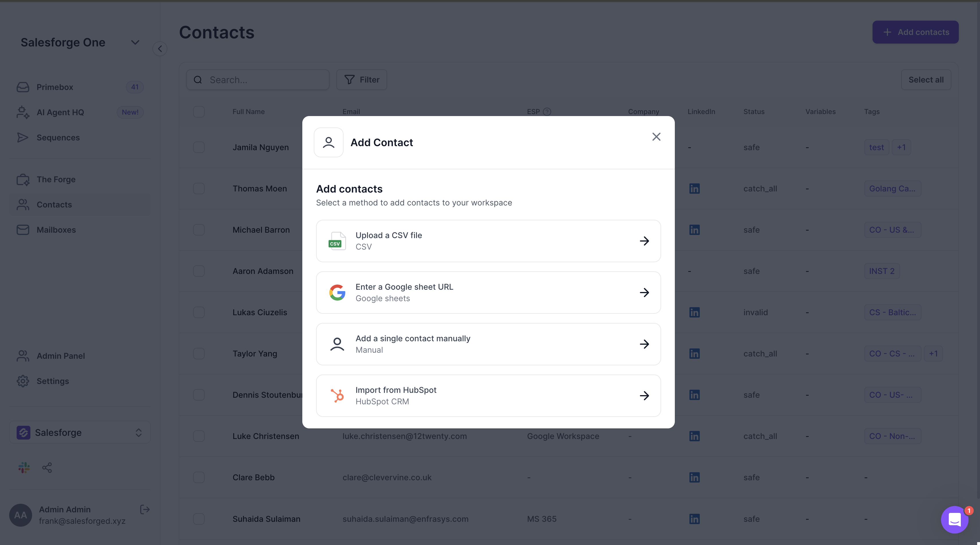The width and height of the screenshot is (980, 545).
Task: Click the share icon near Slack
Action: click(x=47, y=467)
